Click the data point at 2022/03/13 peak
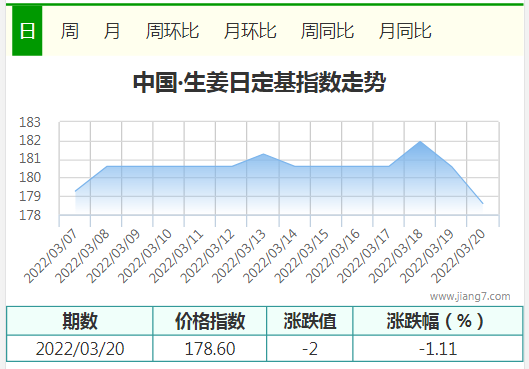Screen dimensions: 529x369 point(263,154)
